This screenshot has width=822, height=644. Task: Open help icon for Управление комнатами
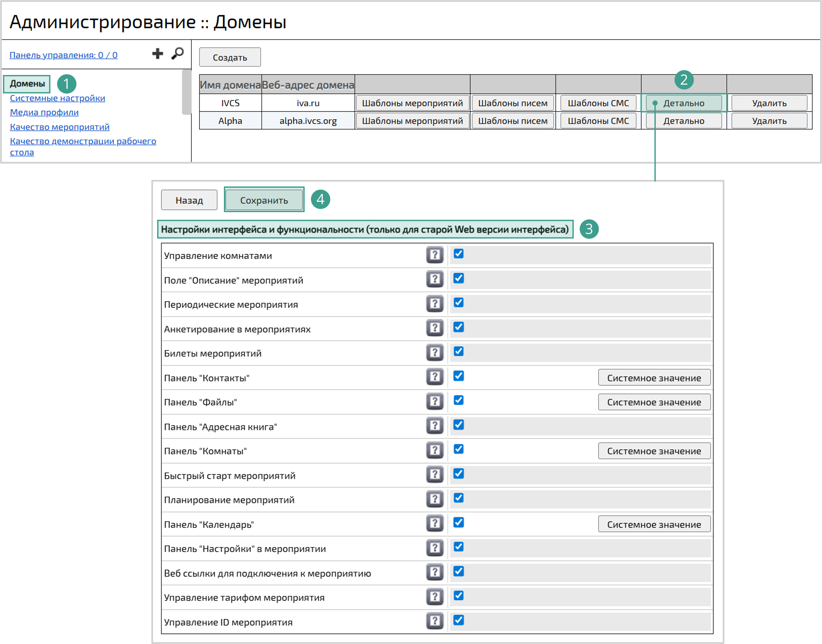click(435, 255)
